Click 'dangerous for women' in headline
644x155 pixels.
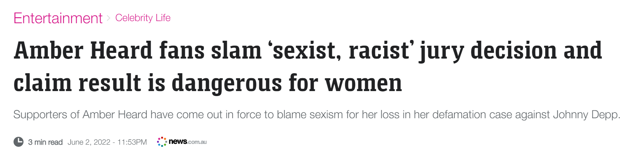[x=287, y=83]
